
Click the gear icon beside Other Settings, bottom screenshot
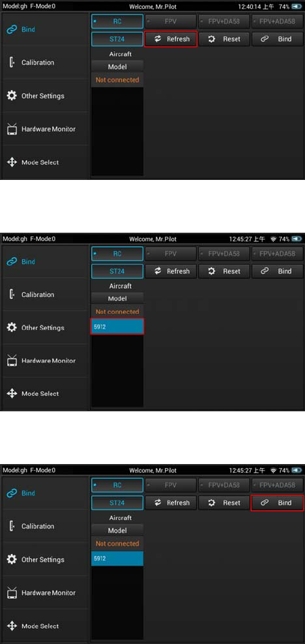point(12,559)
